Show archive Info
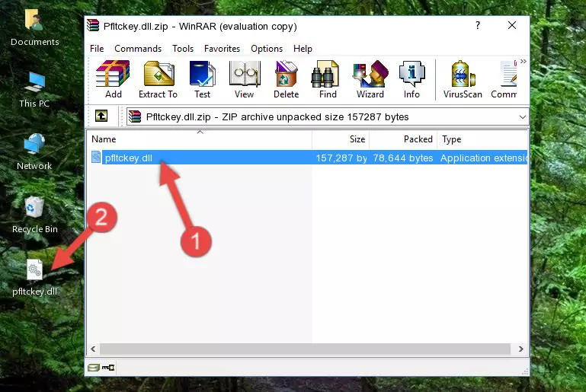 (x=411, y=79)
